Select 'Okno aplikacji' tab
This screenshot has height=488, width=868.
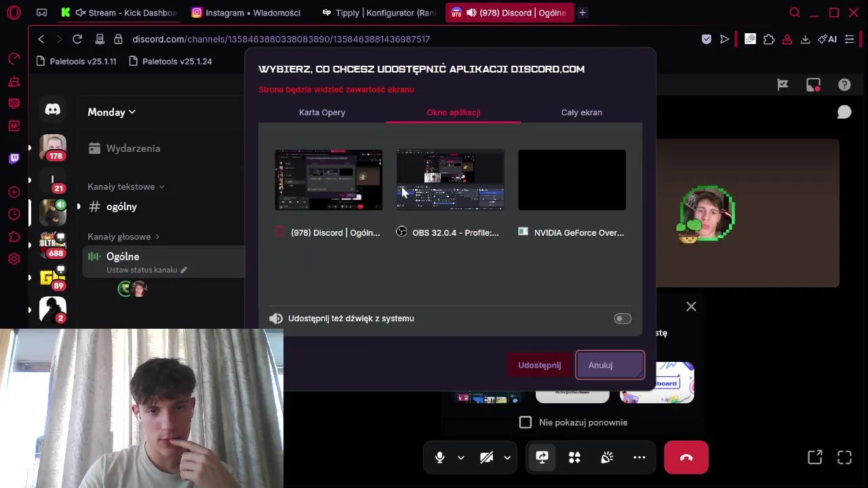point(454,113)
